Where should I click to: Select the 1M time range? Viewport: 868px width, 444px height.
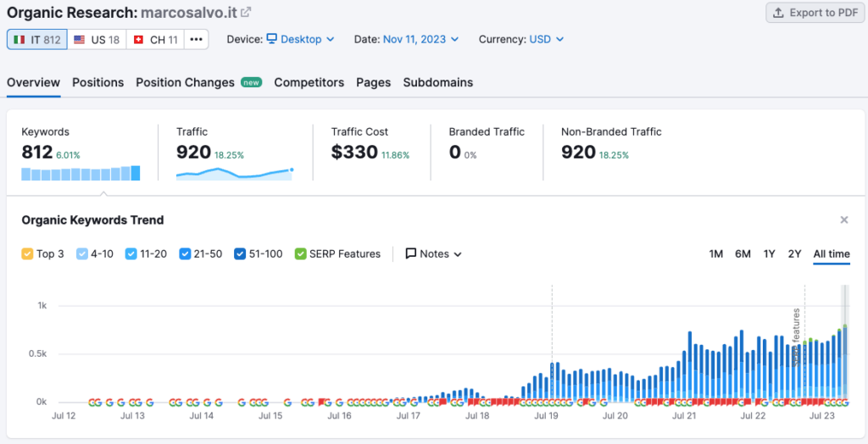click(x=715, y=254)
